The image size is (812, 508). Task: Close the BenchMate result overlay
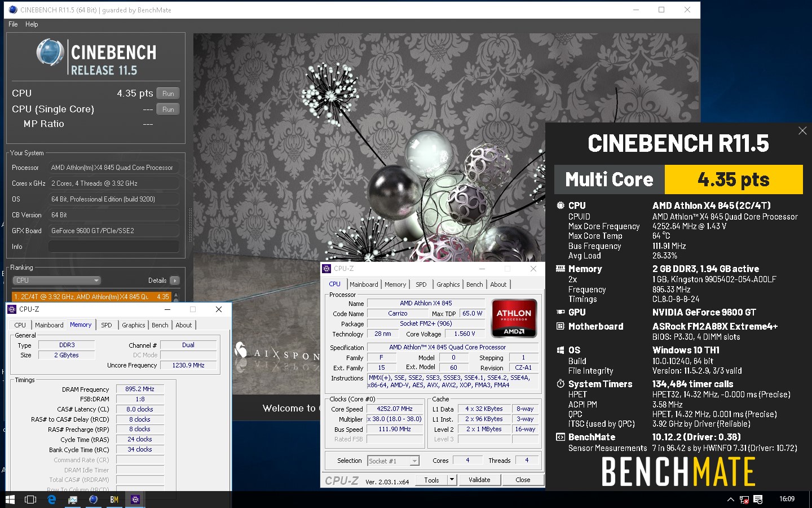tap(802, 131)
